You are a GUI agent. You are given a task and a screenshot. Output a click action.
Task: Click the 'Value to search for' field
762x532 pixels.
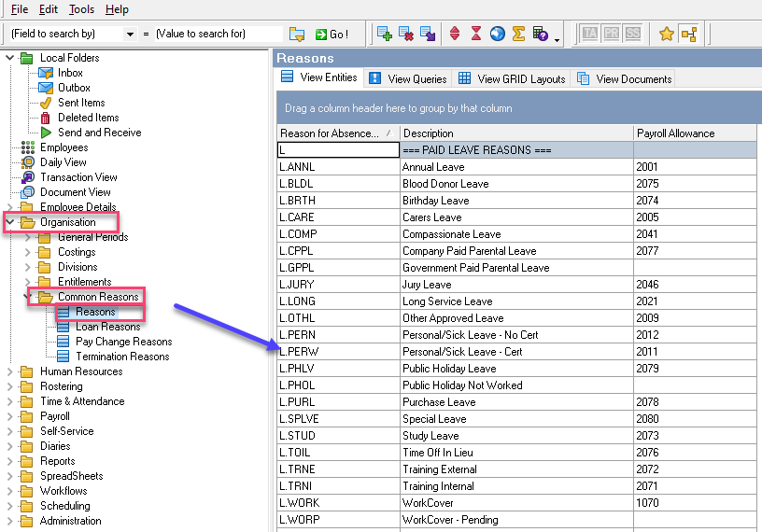pos(217,34)
